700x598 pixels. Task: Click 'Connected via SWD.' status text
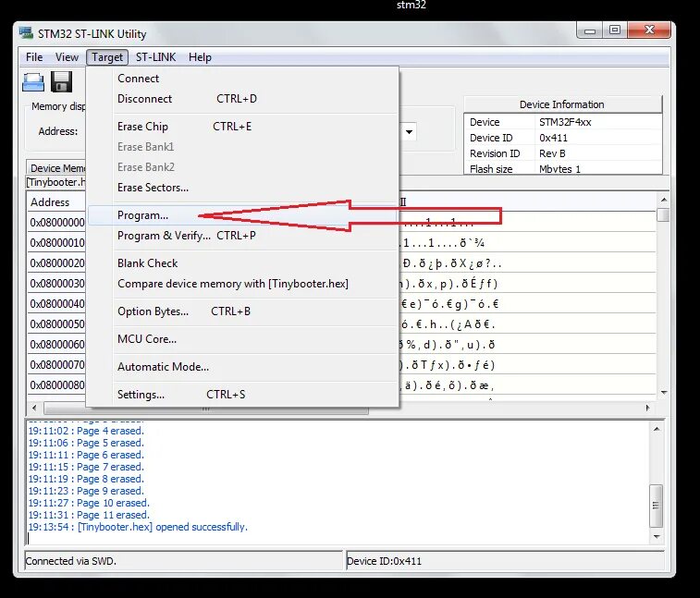[70, 561]
